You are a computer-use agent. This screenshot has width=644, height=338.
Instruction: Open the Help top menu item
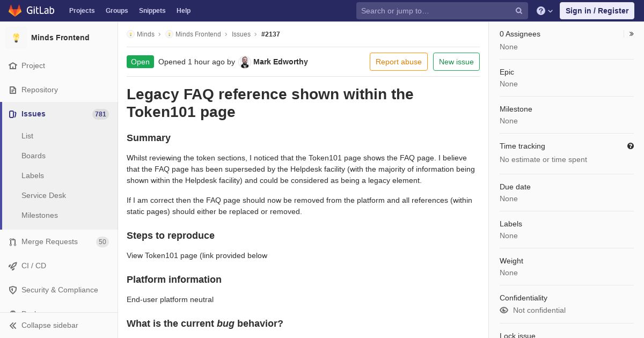pyautogui.click(x=184, y=11)
